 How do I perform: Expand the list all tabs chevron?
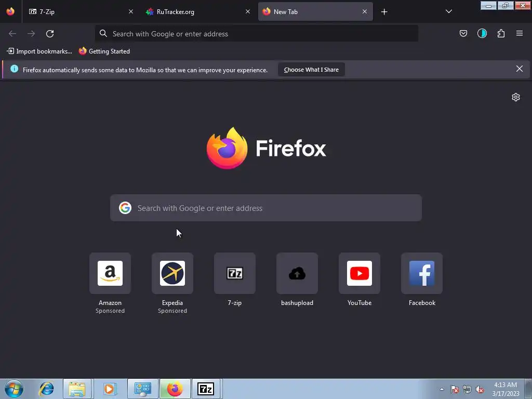tap(448, 11)
